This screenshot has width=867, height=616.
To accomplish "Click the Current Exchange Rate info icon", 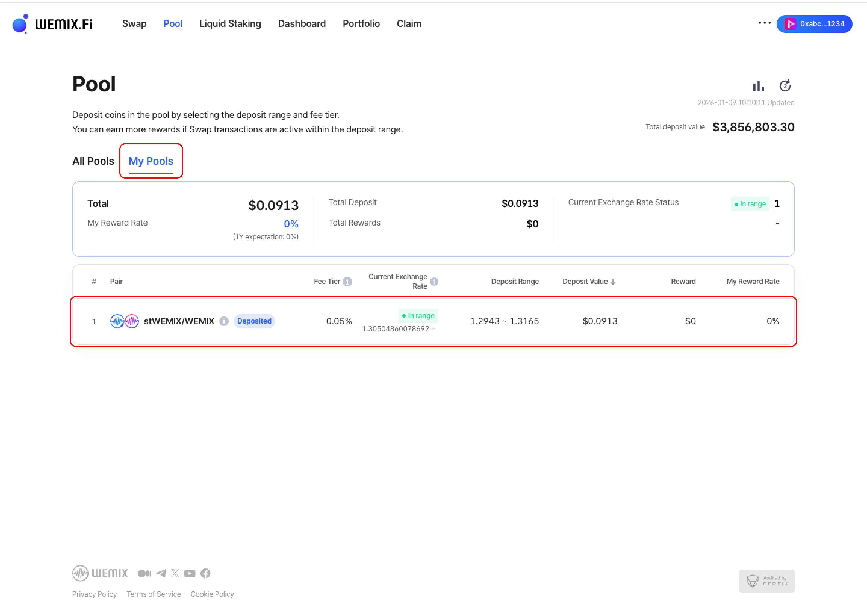I will coord(434,282).
